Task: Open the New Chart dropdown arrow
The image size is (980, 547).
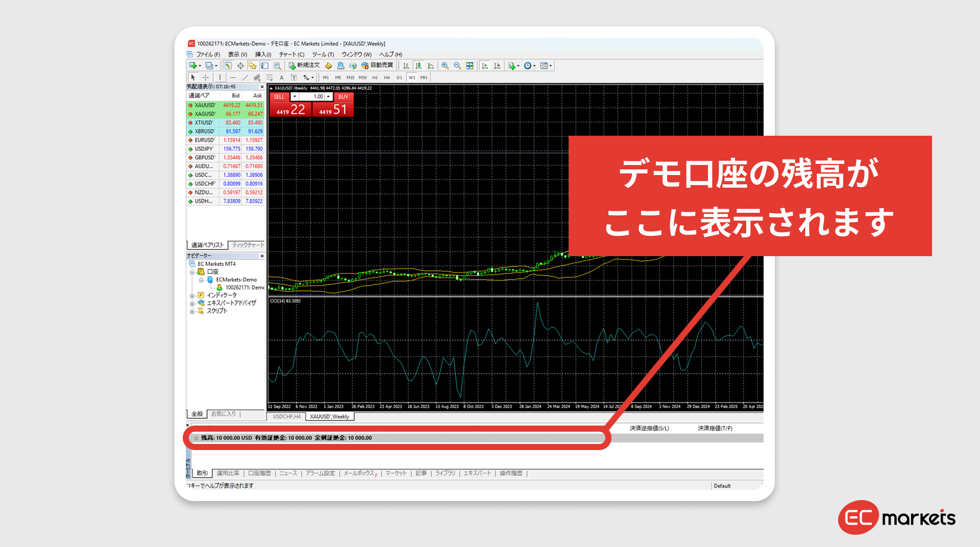Action: click(200, 65)
